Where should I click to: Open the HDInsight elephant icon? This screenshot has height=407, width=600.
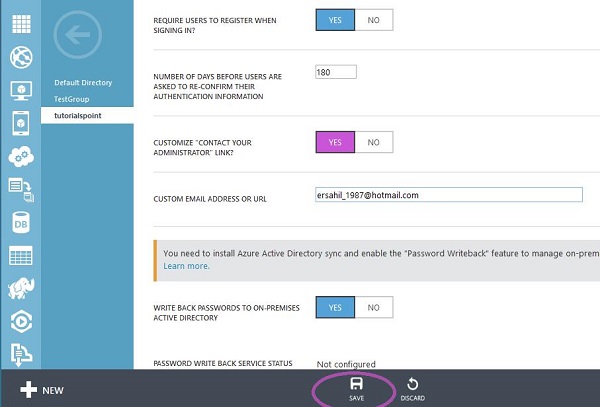click(x=21, y=287)
